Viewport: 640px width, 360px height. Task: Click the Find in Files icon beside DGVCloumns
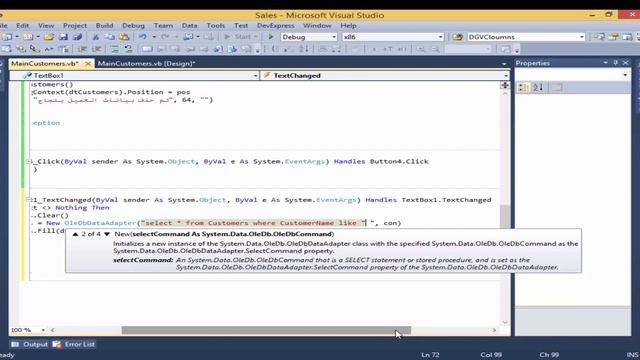click(458, 37)
